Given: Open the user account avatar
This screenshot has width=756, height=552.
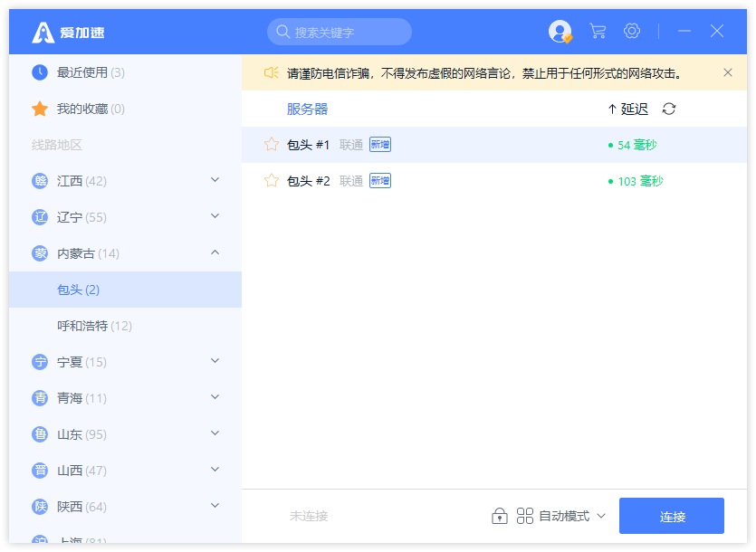Looking at the screenshot, I should point(560,32).
